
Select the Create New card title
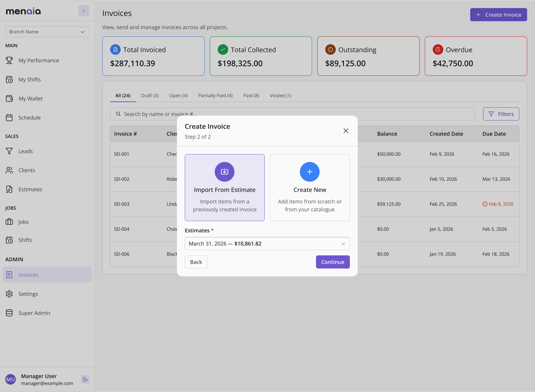pos(310,190)
